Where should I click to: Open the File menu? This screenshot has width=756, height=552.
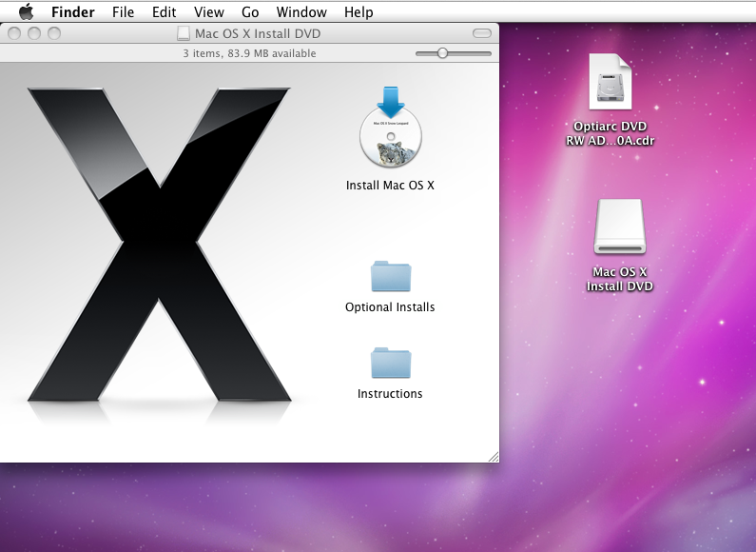(x=123, y=12)
